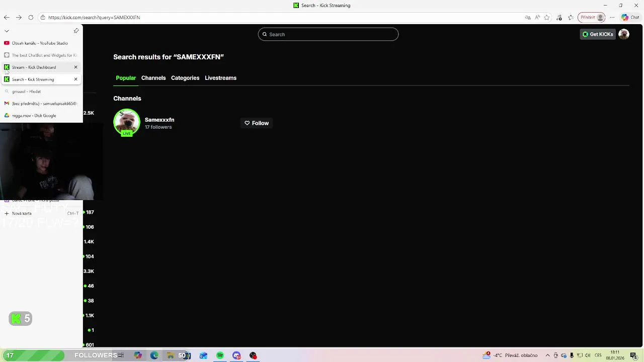Open the Kick user avatar menu

click(624, 34)
